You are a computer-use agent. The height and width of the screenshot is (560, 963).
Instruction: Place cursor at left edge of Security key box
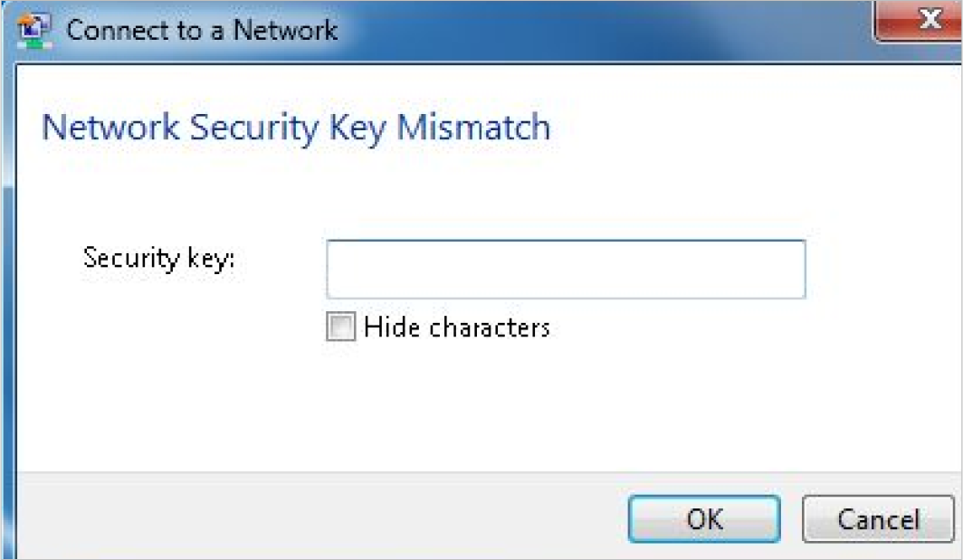335,270
